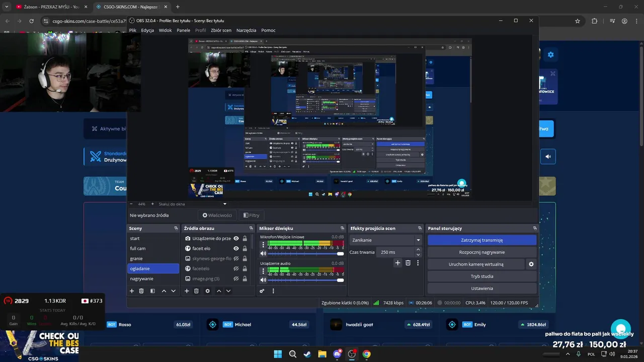Open Skaluj do okna scaling dropdown
Image resolution: width=644 pixels, height=362 pixels.
coord(194,204)
